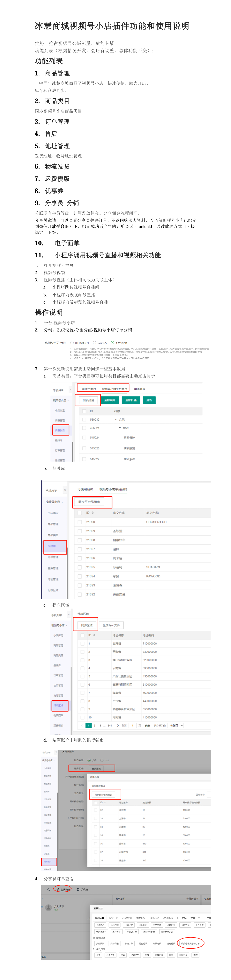231x980 pixels.
Task: Switch to 视频号小店平台类目 tab
Action: click(114, 389)
